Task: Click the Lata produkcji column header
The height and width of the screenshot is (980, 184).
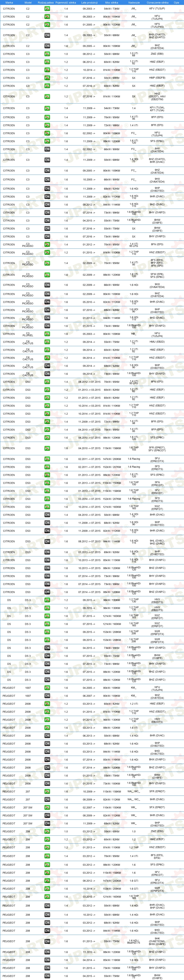Action: (89, 2)
